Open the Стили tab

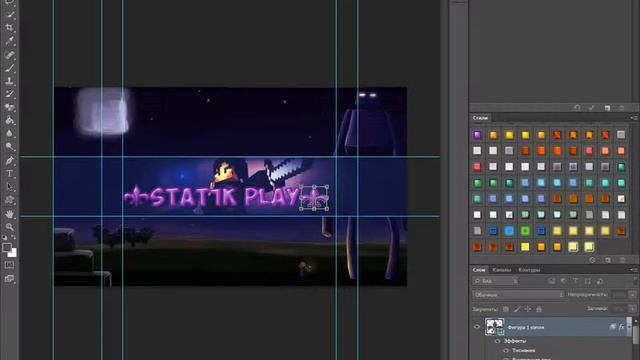(480, 118)
